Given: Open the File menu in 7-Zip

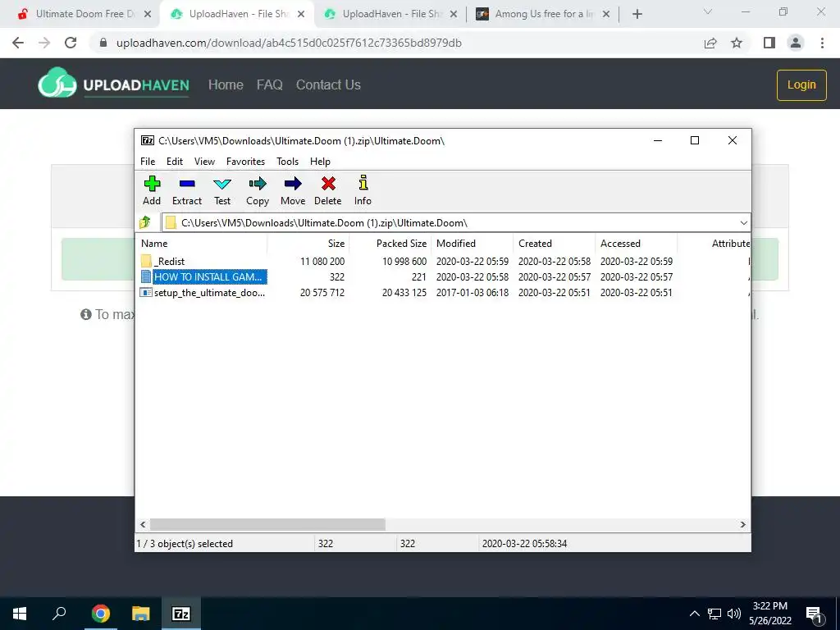Looking at the screenshot, I should [148, 162].
